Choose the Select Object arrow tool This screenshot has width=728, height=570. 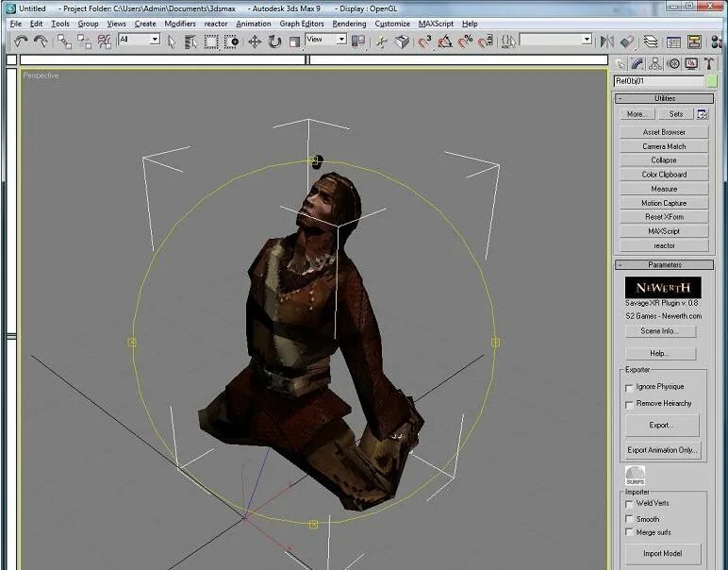pyautogui.click(x=172, y=42)
